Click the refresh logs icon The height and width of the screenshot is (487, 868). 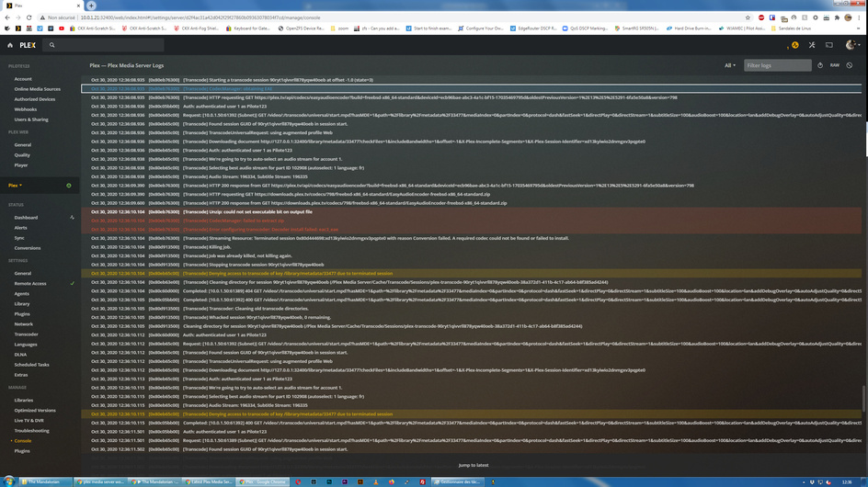(x=820, y=65)
